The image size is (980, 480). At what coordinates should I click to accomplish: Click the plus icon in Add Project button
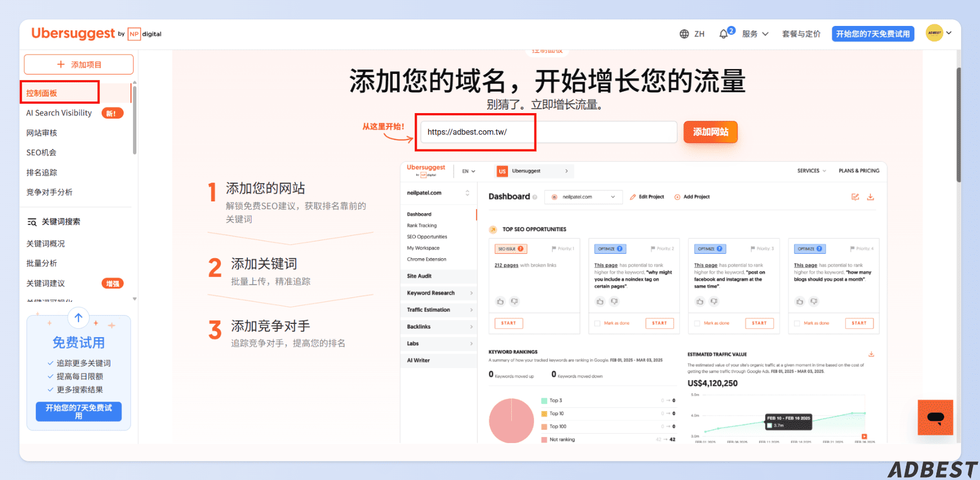coord(61,65)
